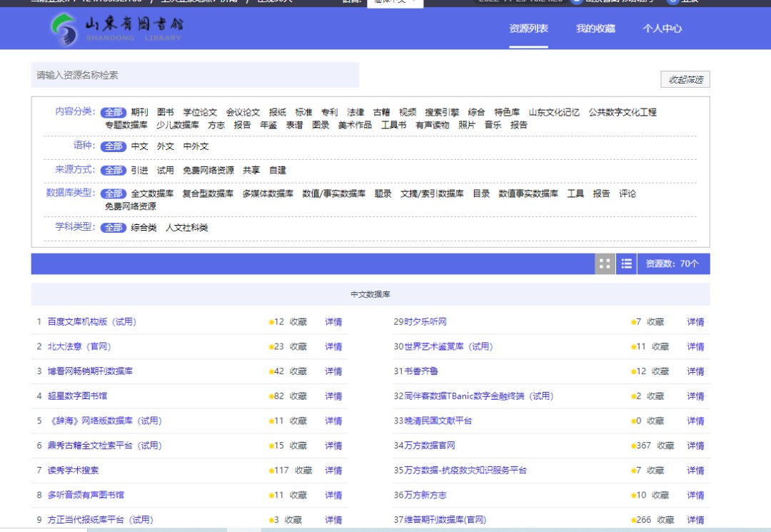Filter language by 外文
The image size is (771, 532).
tap(166, 146)
